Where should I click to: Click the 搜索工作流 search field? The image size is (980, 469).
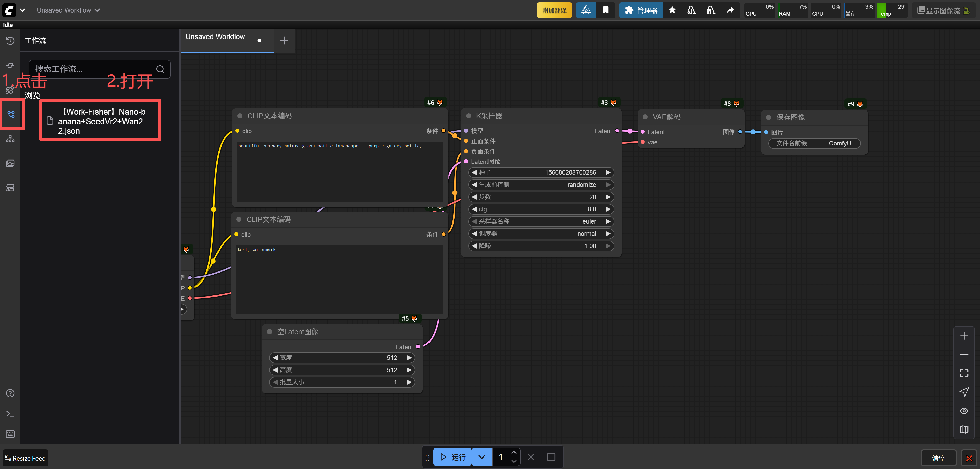[99, 69]
